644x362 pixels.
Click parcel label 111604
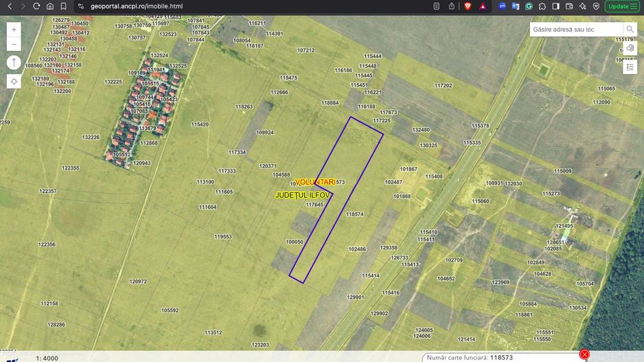click(207, 207)
